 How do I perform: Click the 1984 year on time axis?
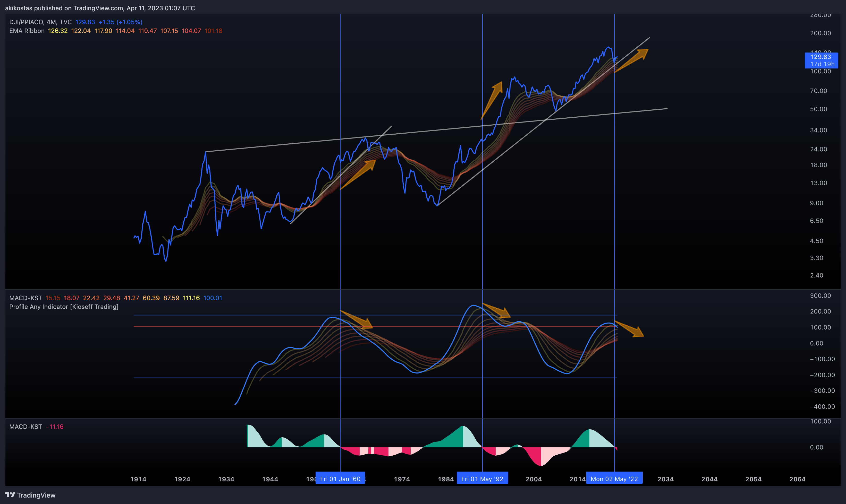446,479
